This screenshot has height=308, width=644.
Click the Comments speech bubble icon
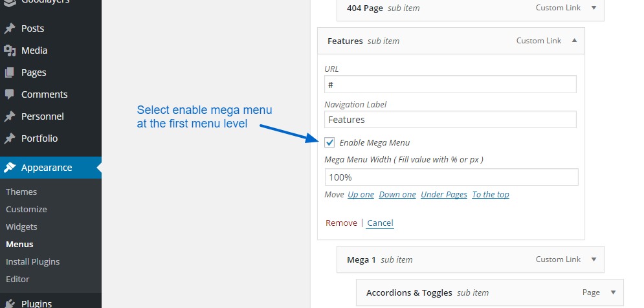click(10, 94)
